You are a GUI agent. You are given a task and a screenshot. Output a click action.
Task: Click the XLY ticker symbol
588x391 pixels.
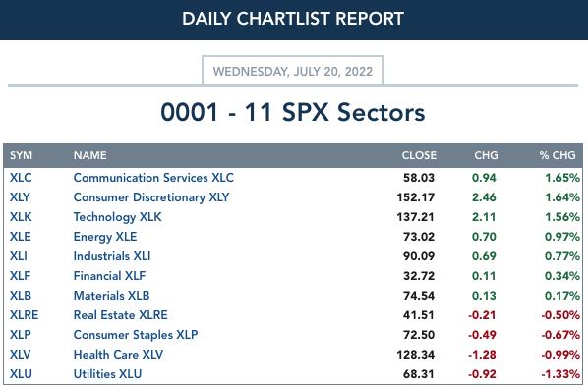pyautogui.click(x=20, y=197)
